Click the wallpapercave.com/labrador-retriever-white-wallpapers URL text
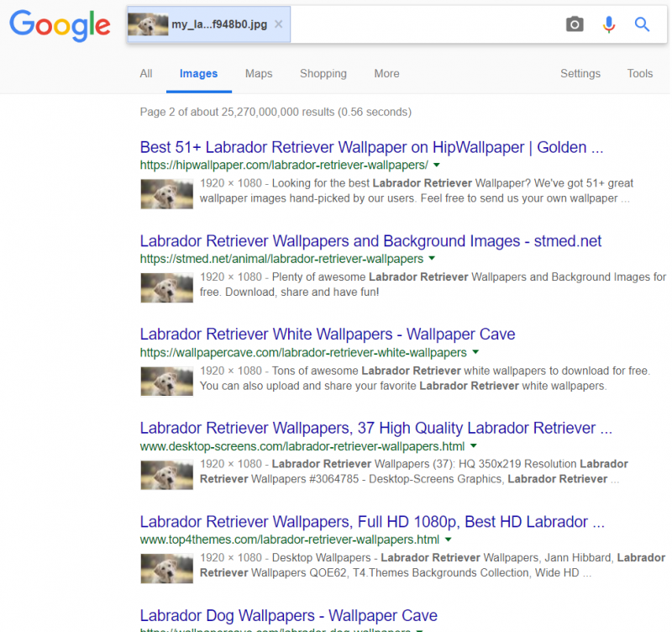Screen dimensions: 672x632 [303, 352]
